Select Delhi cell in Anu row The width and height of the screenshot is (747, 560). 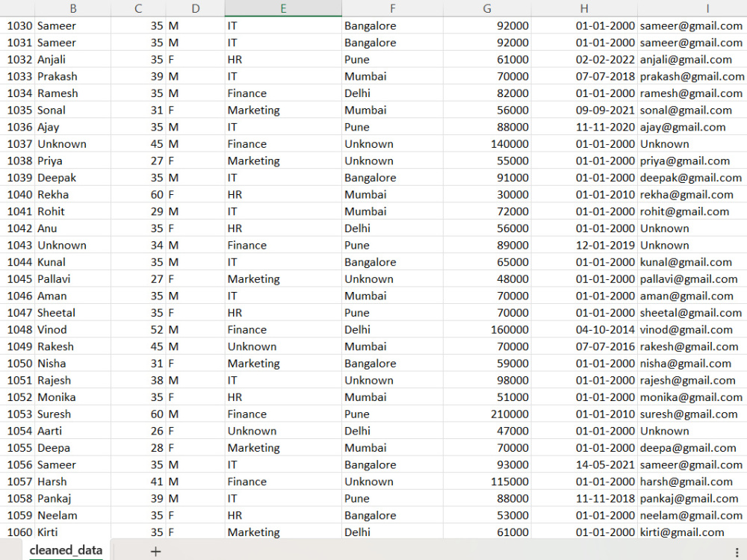(x=392, y=228)
